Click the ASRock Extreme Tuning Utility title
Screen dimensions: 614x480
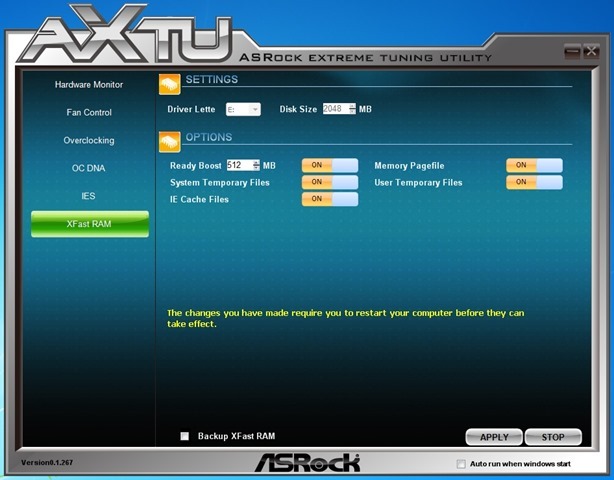coord(365,58)
